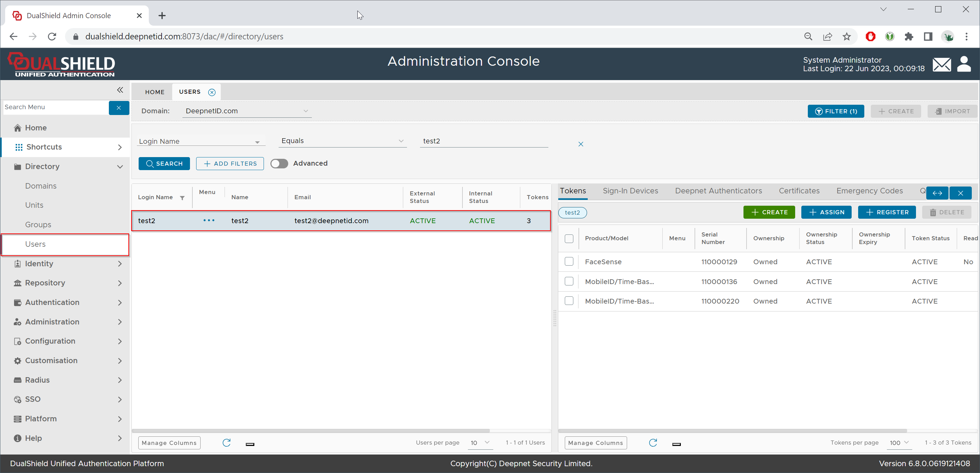Click the three-dot menu for test2 user
This screenshot has height=473, width=980.
click(x=208, y=220)
